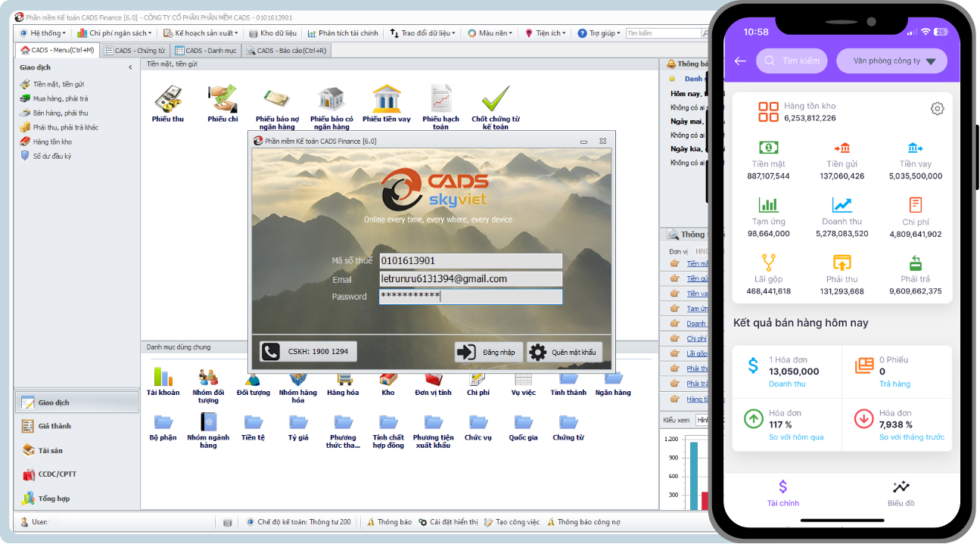Viewport: 980px width, 544px height.
Task: Select Tài sản section in sidebar
Action: tap(76, 450)
